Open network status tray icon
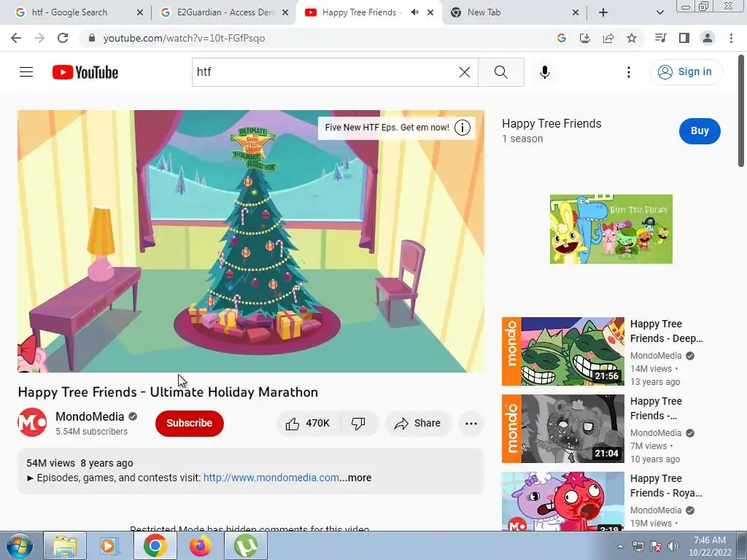747x560 pixels. pyautogui.click(x=638, y=546)
